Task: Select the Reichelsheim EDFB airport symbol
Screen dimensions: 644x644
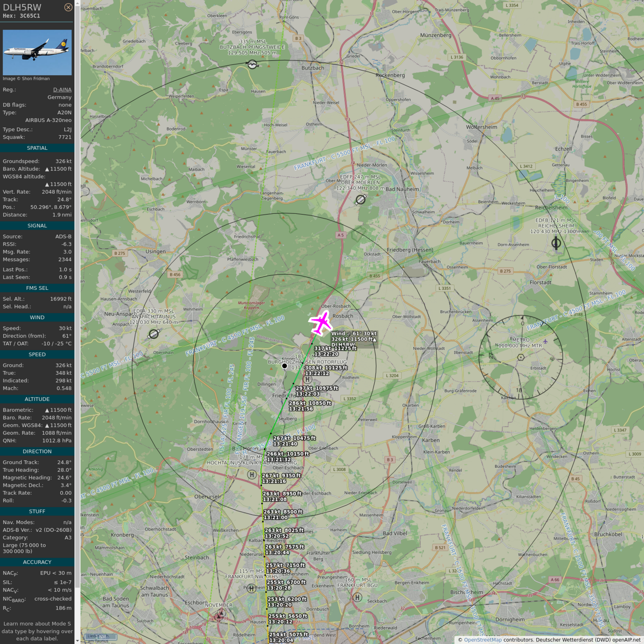Action: 556,243
